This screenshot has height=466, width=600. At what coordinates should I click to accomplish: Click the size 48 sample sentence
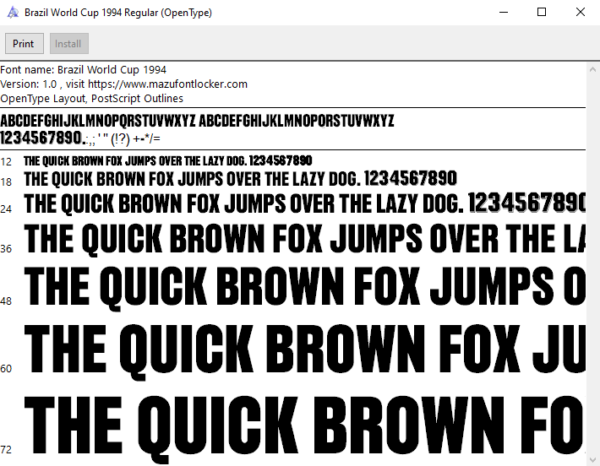(x=305, y=287)
